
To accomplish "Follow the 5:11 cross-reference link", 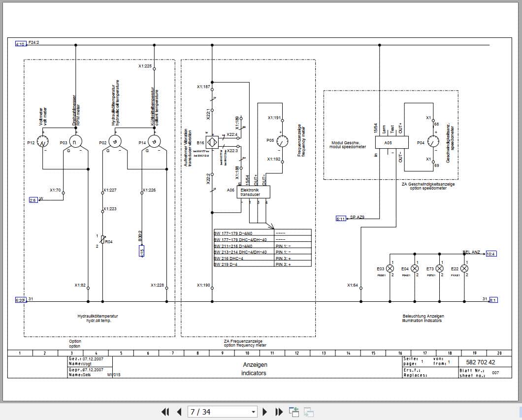I will click(x=341, y=219).
